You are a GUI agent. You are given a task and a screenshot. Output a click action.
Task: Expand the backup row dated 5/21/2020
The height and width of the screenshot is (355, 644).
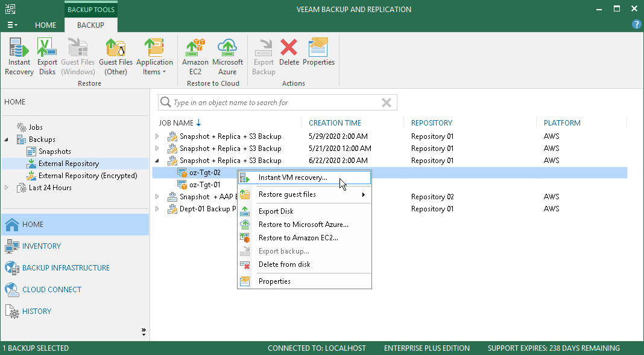[x=157, y=149]
